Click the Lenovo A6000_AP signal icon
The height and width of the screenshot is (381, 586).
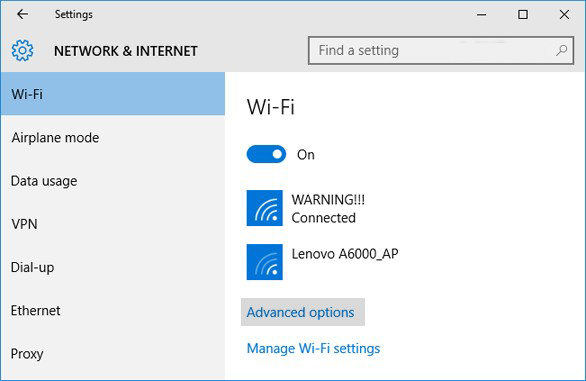click(265, 262)
